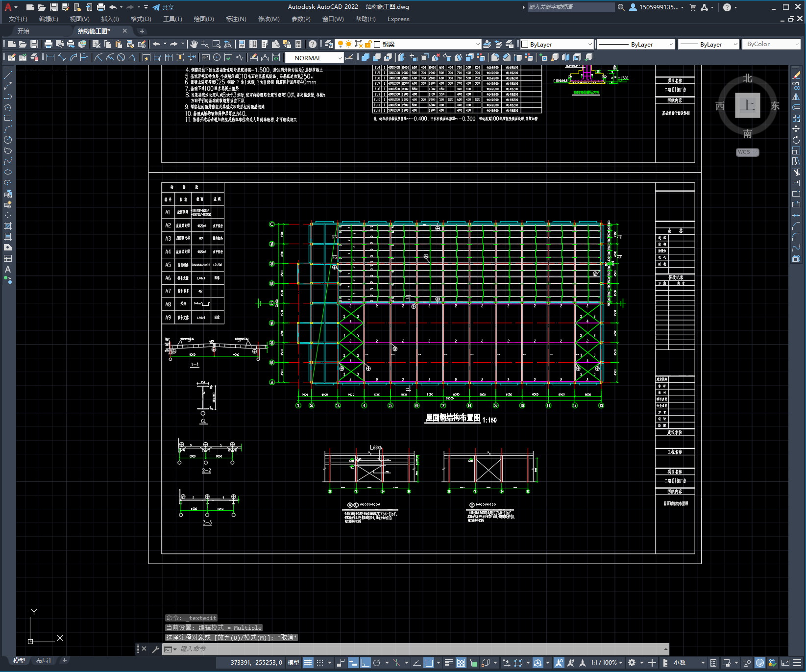Click the Help question mark in toolbar
The width and height of the screenshot is (806, 672).
point(313,44)
